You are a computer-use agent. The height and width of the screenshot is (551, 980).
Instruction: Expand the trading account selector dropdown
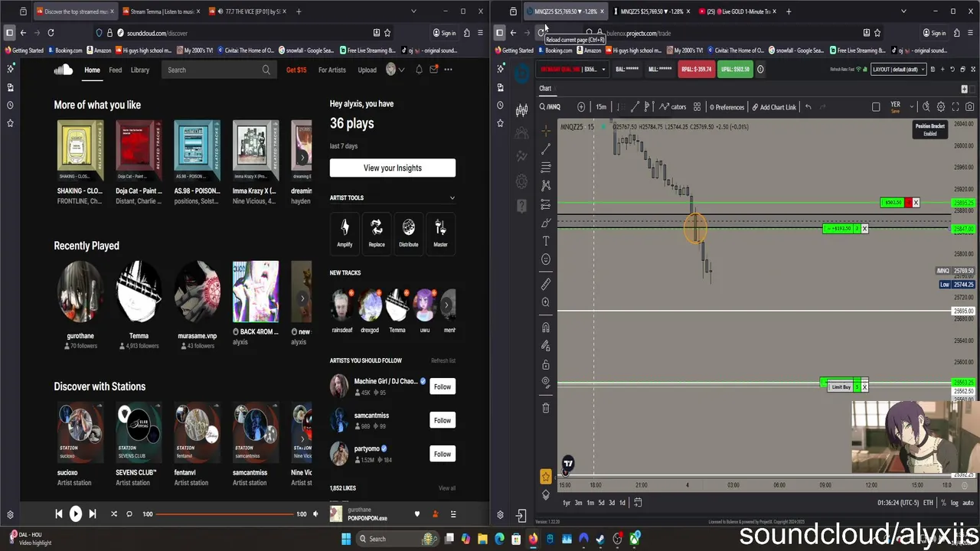point(572,69)
